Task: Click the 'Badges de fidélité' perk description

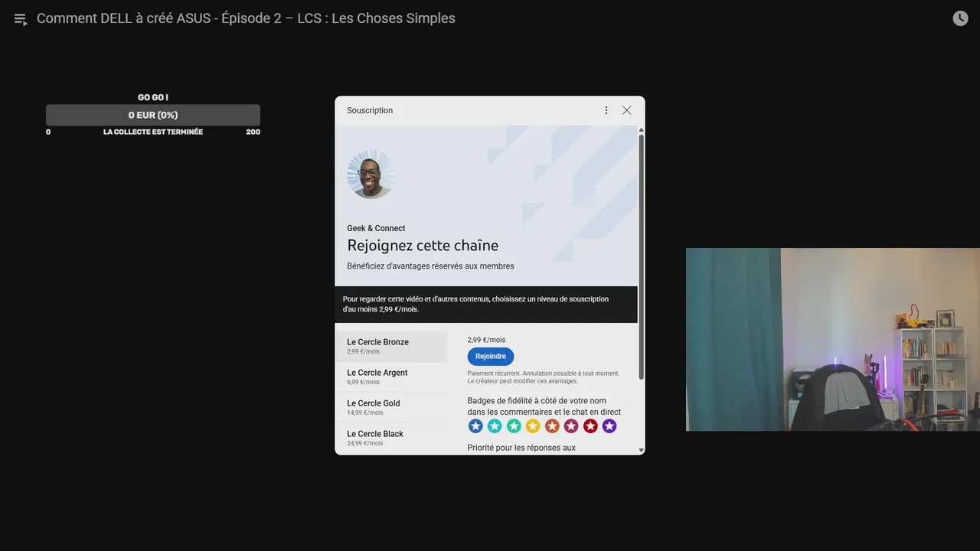Action: click(544, 406)
